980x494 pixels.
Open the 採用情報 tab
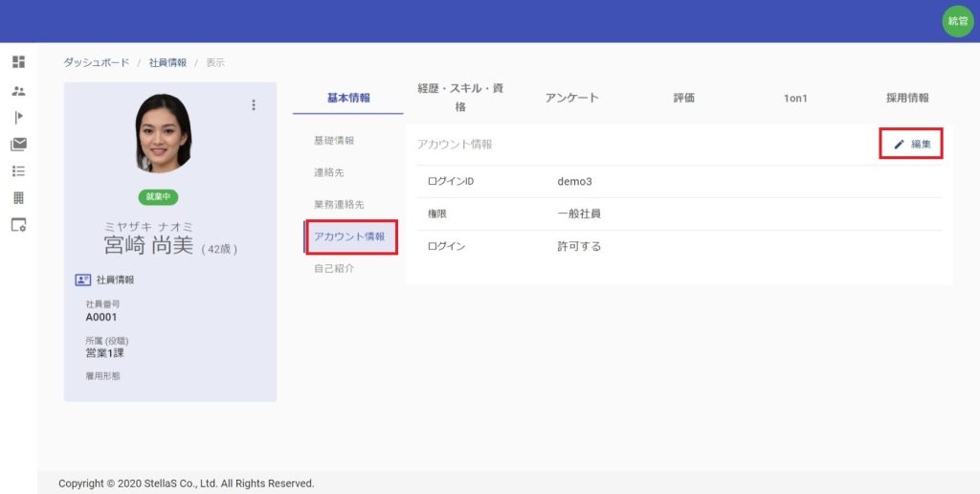[907, 98]
